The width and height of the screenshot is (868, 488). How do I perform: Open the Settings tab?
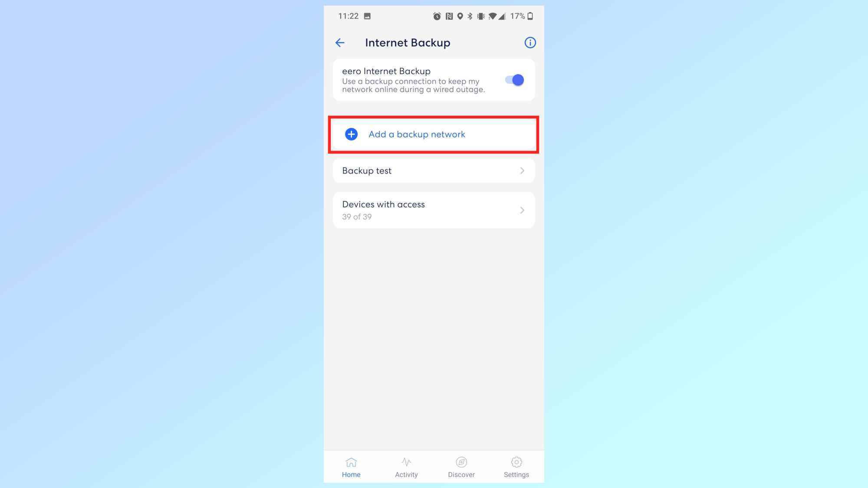click(x=516, y=467)
